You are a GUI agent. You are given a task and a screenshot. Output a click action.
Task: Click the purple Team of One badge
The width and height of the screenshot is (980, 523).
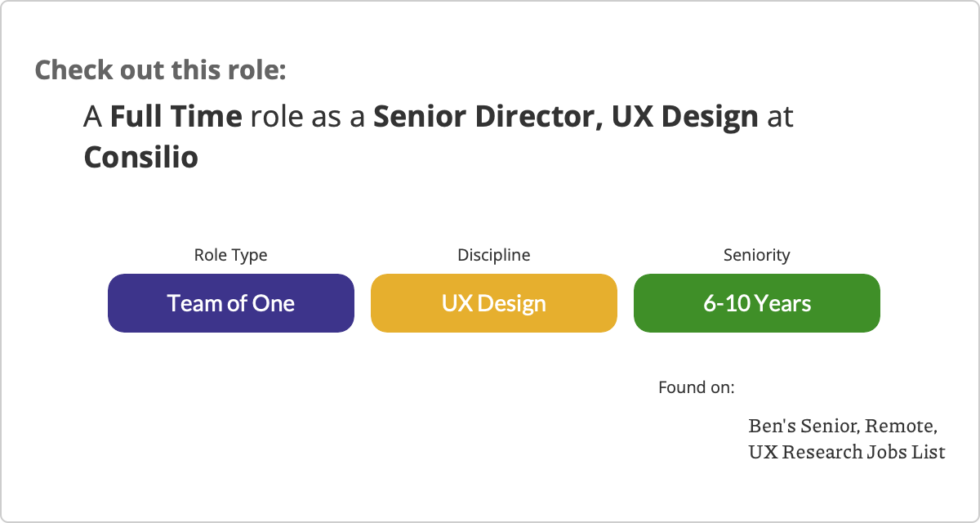tap(230, 303)
